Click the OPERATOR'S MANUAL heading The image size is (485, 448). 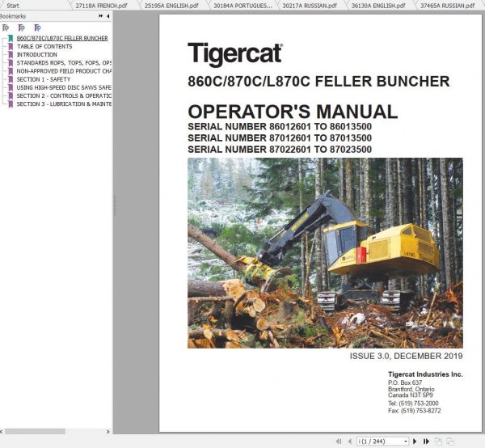point(293,112)
